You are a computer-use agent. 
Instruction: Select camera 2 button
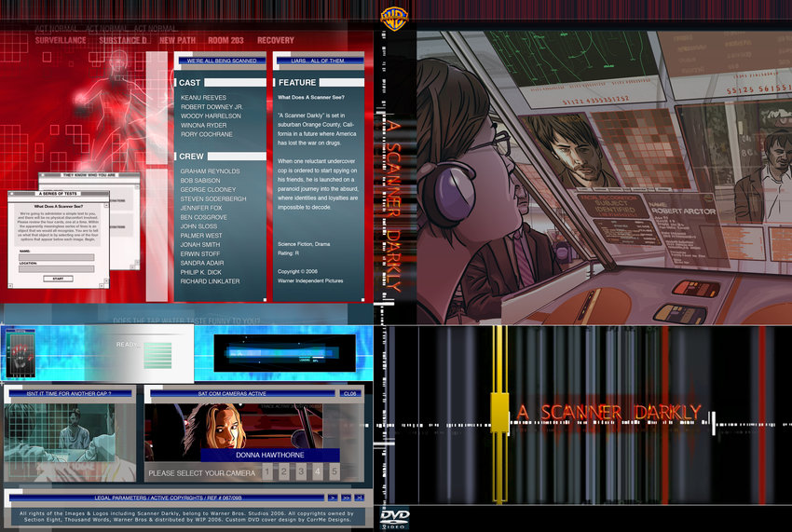(284, 471)
